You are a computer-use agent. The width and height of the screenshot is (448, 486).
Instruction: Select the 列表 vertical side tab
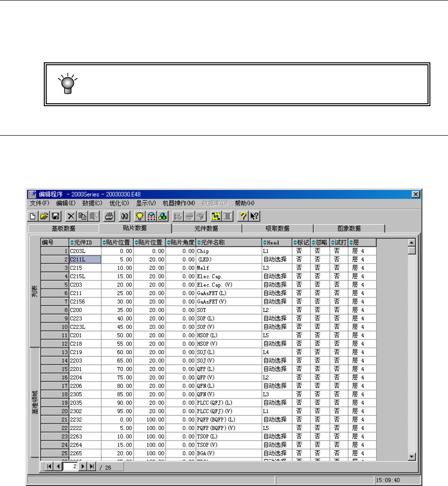point(35,291)
